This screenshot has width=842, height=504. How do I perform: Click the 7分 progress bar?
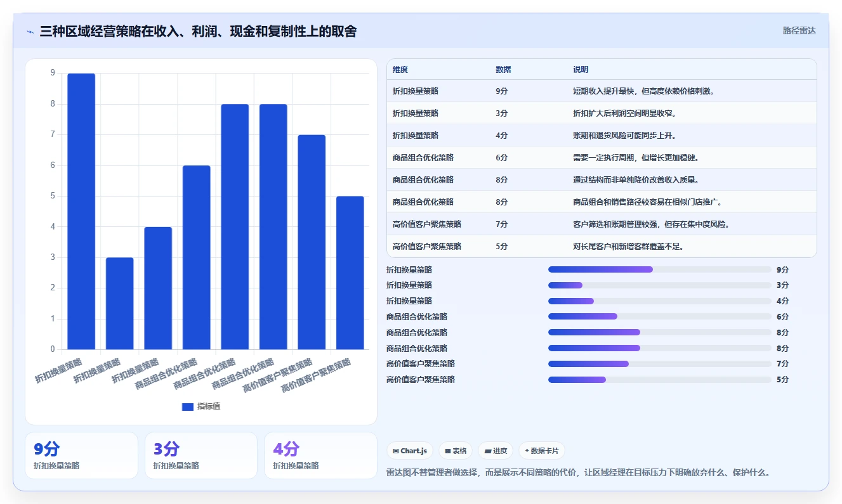(x=660, y=364)
